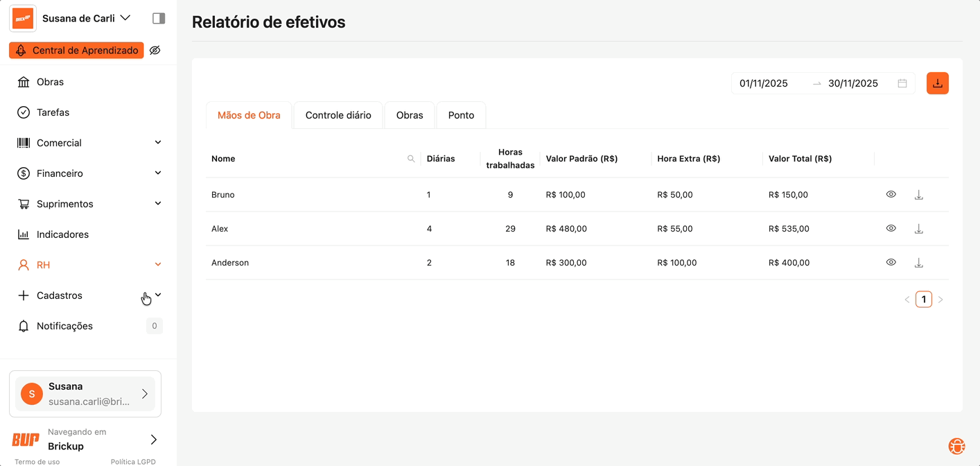Click the orange export download button
980x466 pixels.
pos(937,83)
